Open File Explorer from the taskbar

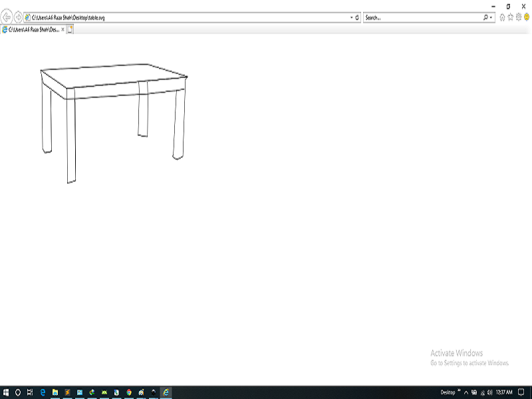click(55, 392)
